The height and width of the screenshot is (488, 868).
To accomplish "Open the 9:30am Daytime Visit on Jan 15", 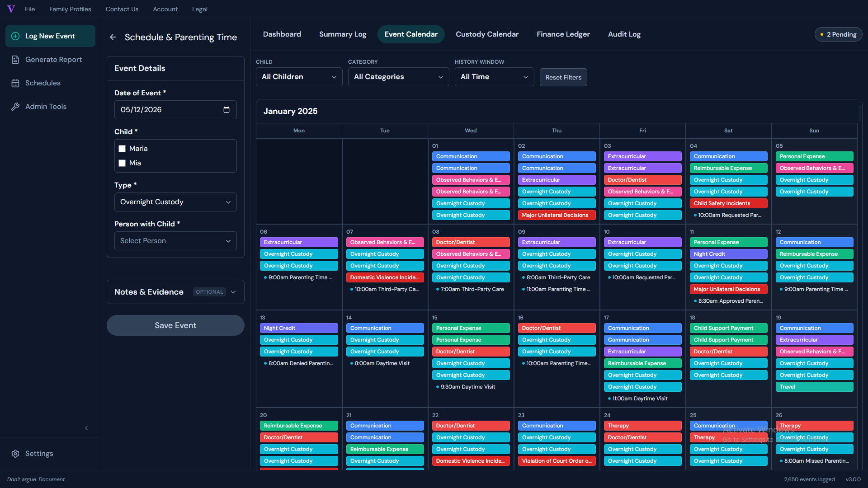I will (471, 387).
